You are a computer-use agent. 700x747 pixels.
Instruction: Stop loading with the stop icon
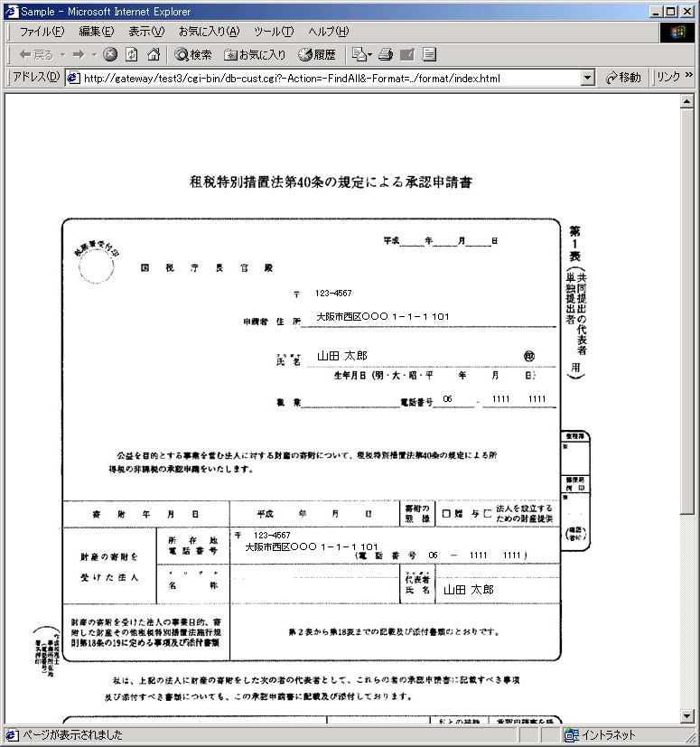pos(110,54)
